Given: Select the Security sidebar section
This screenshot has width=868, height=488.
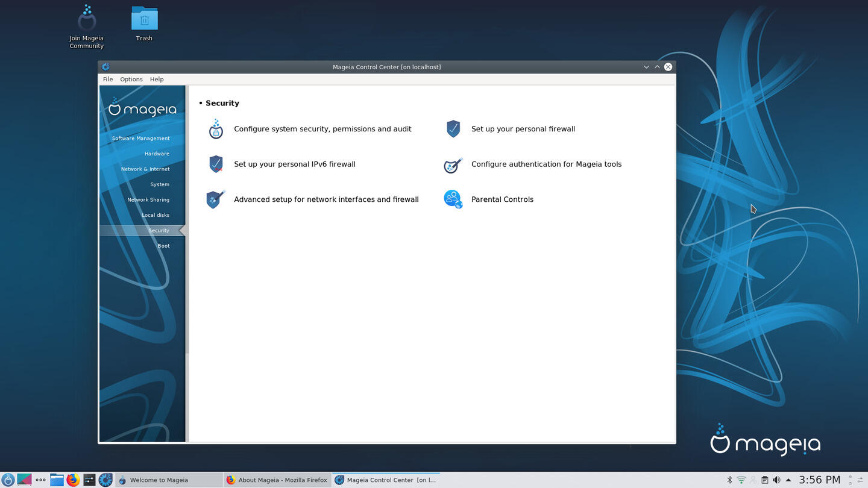Looking at the screenshot, I should 142,231.
